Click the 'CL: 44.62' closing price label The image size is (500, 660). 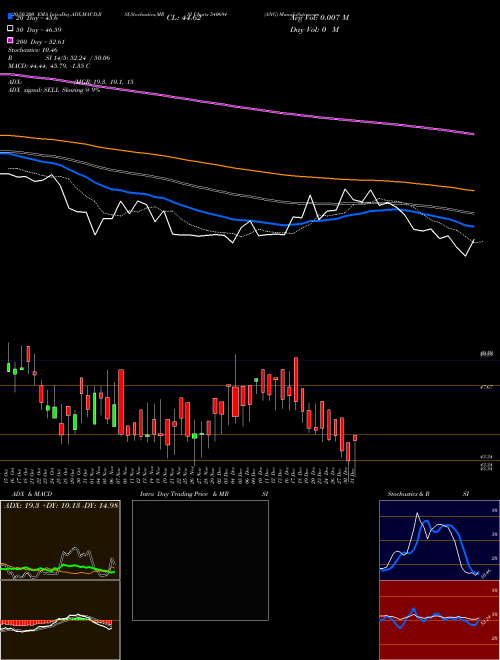click(x=184, y=18)
